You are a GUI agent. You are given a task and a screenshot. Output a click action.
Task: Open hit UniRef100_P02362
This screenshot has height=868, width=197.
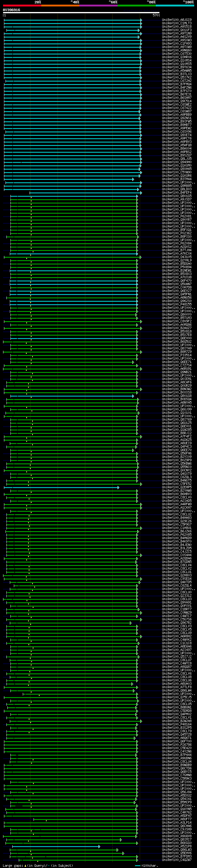click(x=177, y=233)
